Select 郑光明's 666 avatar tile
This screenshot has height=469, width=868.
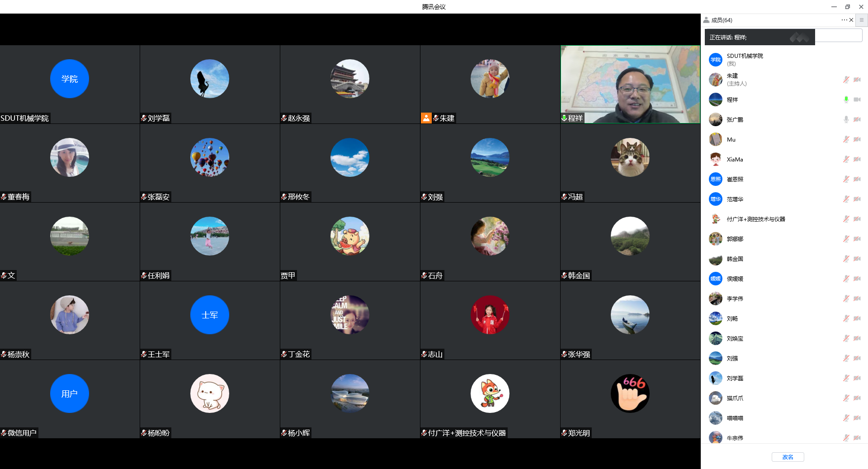click(x=630, y=393)
